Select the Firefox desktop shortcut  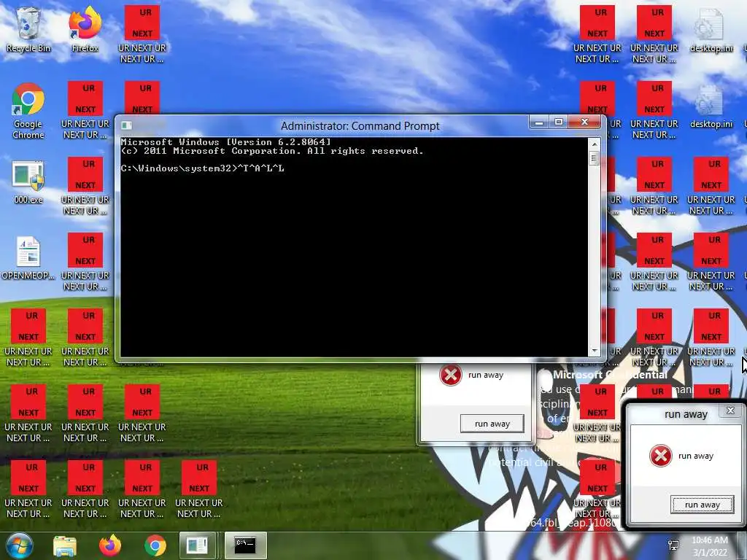pos(85,29)
